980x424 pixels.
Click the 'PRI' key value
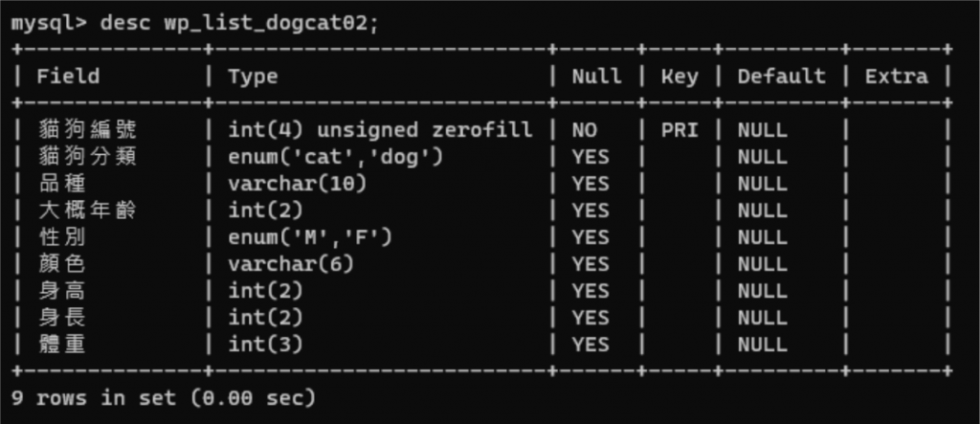(x=679, y=129)
